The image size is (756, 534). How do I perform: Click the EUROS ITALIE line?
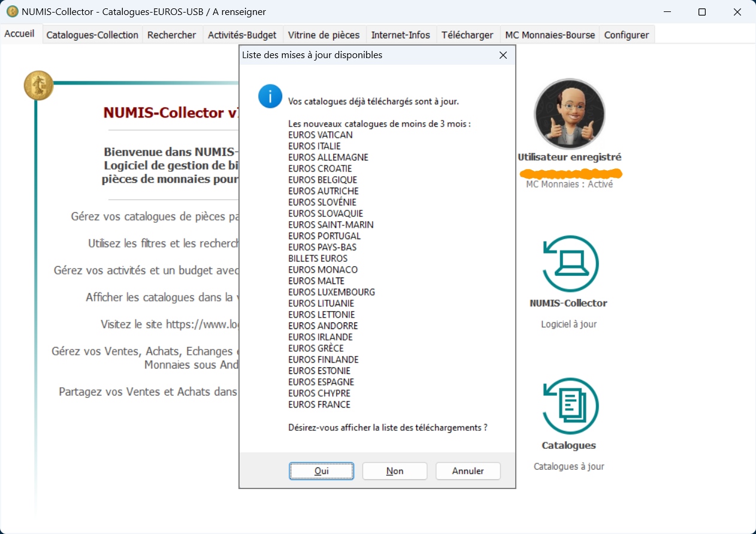(315, 146)
